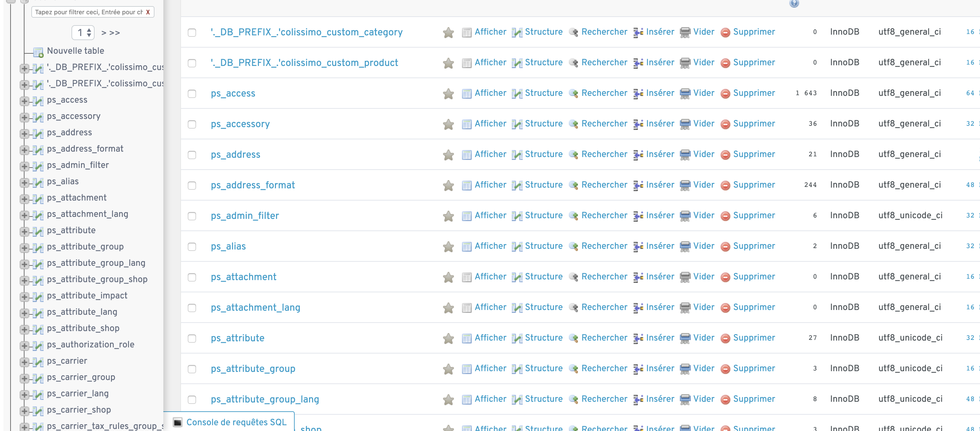This screenshot has height=431, width=980.
Task: Click help icon above table list
Action: 794,3
